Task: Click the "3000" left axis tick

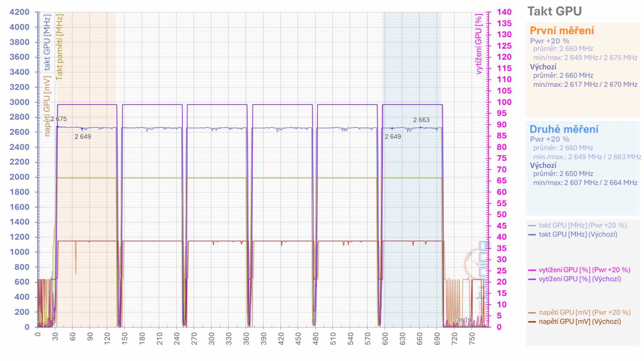Action: pyautogui.click(x=19, y=102)
